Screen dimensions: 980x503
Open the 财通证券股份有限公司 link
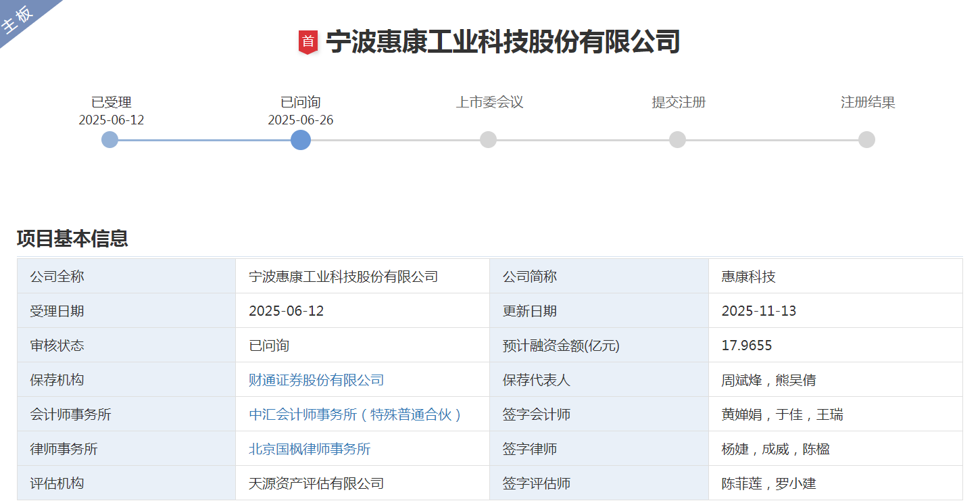316,380
